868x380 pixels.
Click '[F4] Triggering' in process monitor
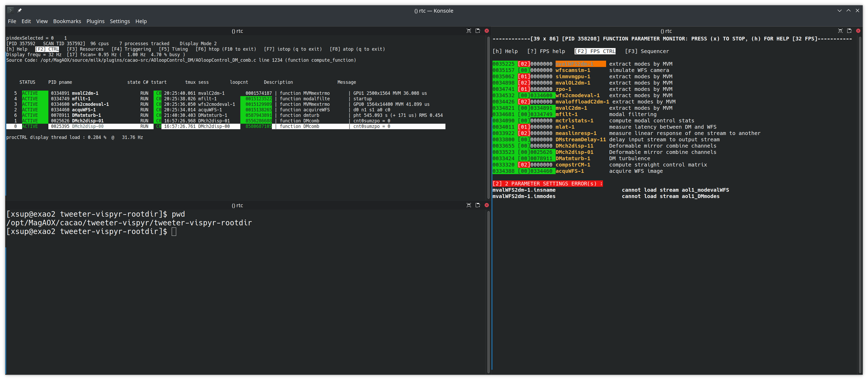tap(131, 49)
